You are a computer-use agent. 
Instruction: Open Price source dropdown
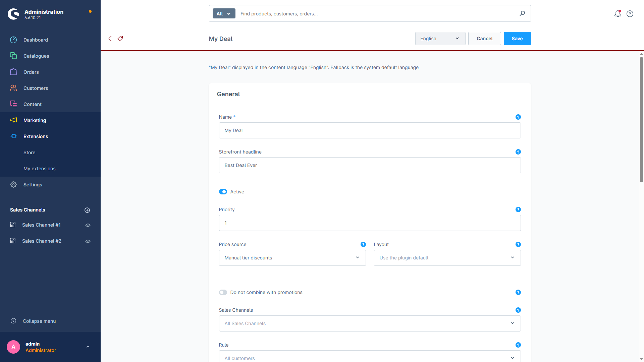click(x=292, y=258)
